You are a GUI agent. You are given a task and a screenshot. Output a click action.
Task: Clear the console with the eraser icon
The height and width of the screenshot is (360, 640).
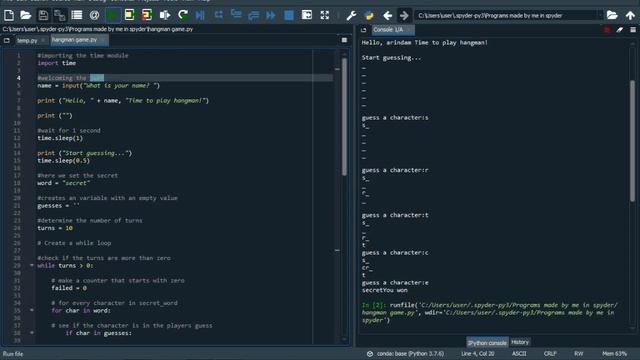click(x=620, y=30)
